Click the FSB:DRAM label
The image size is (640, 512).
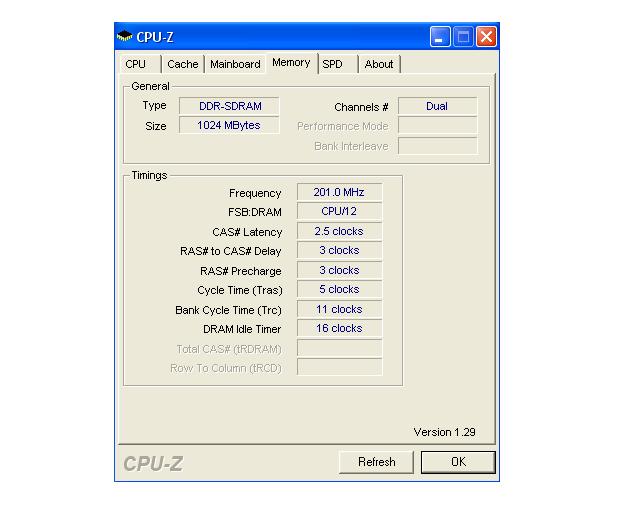click(255, 212)
